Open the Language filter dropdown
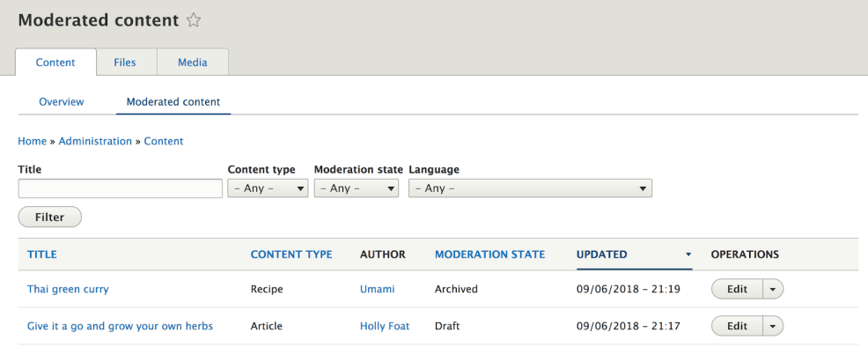The width and height of the screenshot is (868, 362). coord(529,188)
